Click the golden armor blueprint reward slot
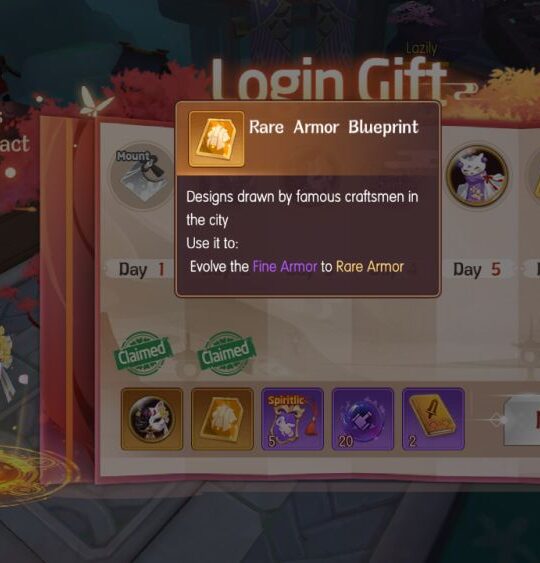The width and height of the screenshot is (540, 563). click(x=222, y=419)
